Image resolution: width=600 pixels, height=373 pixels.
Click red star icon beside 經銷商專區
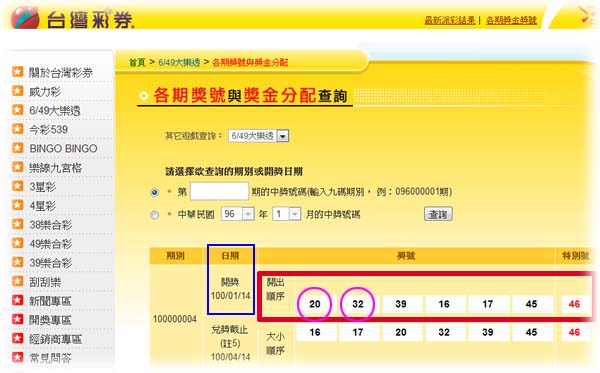(18, 338)
